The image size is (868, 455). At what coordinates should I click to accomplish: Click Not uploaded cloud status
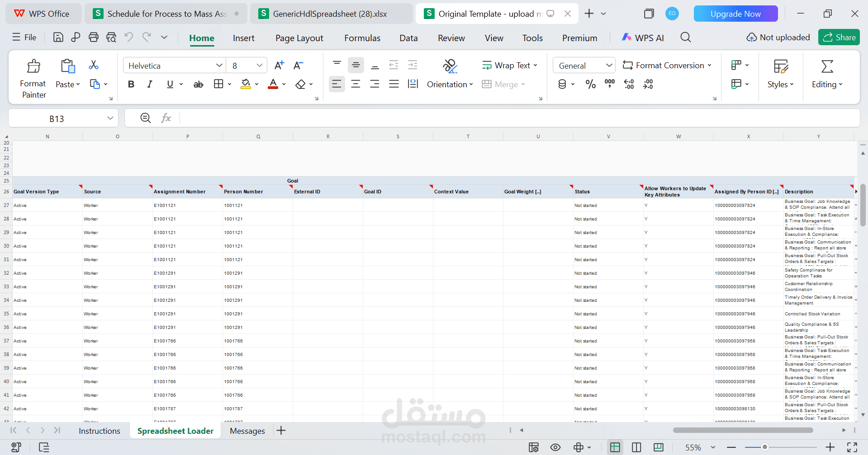coord(778,38)
